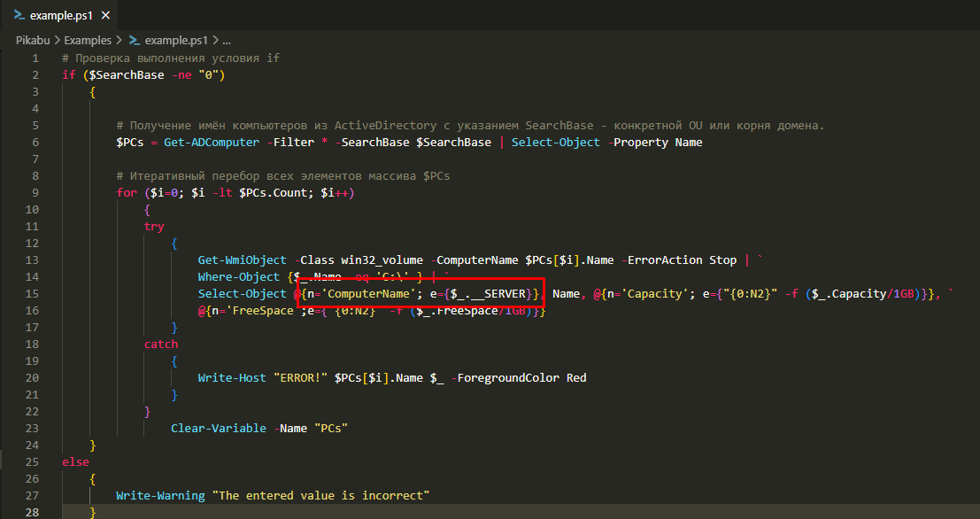Screen dimensions: 980x519
Task: Click the ActiveDirectory comment on line 5
Action: point(470,126)
